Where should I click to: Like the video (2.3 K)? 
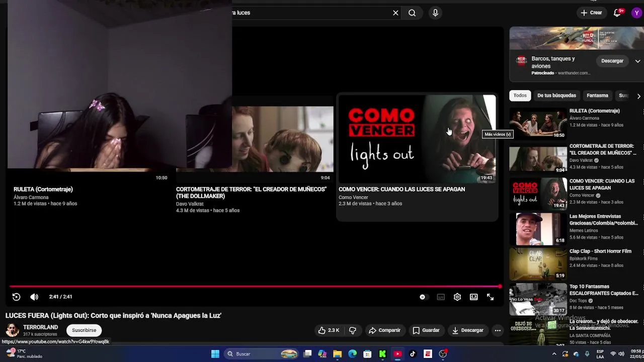point(329,330)
